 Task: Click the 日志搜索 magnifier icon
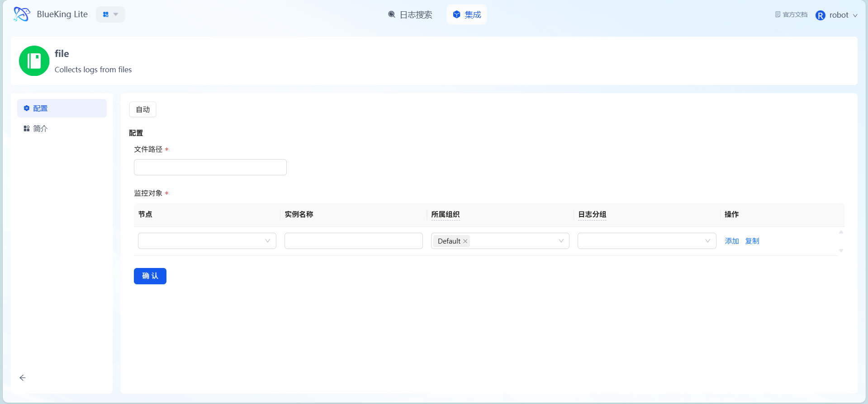[392, 14]
